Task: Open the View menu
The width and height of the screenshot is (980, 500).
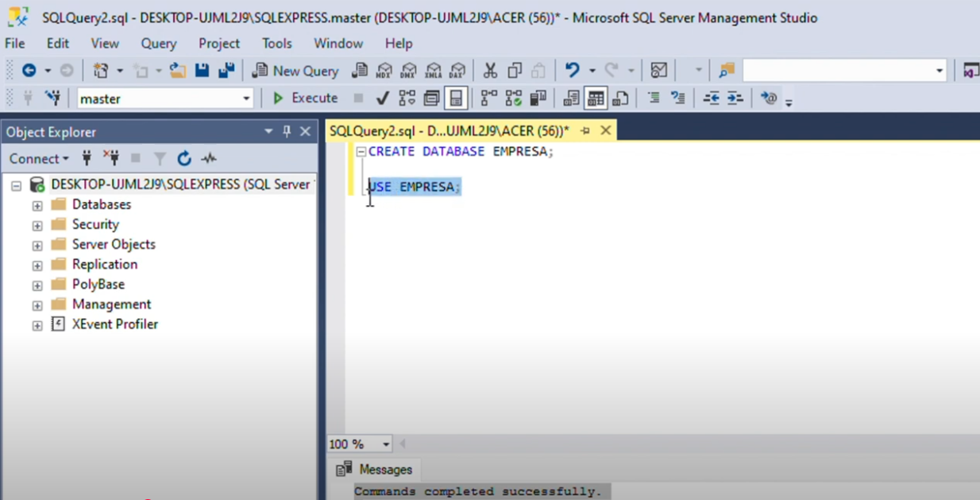Action: click(105, 44)
